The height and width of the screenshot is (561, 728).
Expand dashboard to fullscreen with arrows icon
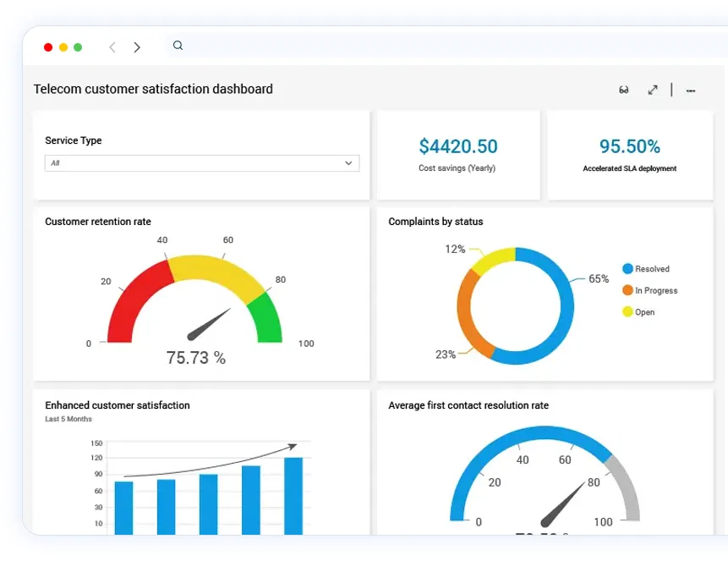[653, 90]
